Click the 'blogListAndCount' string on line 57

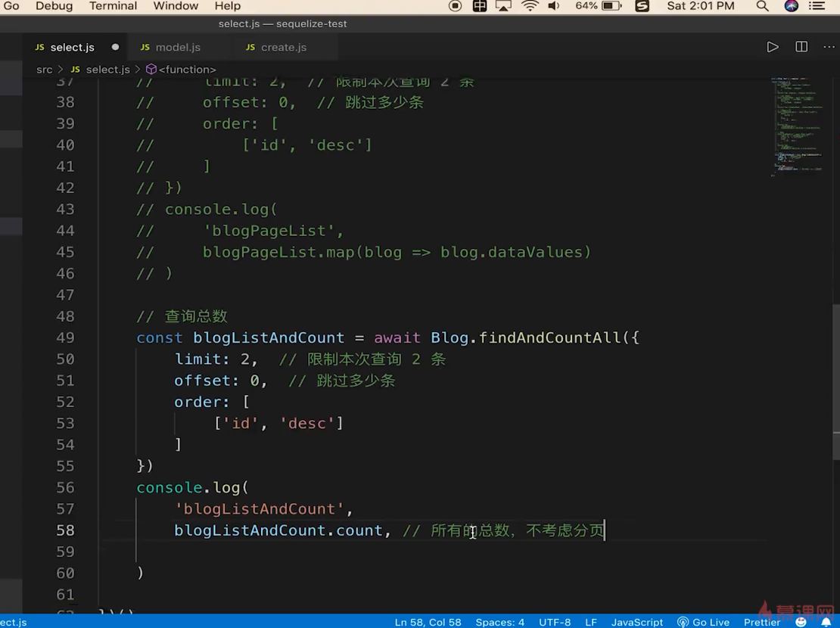[260, 509]
